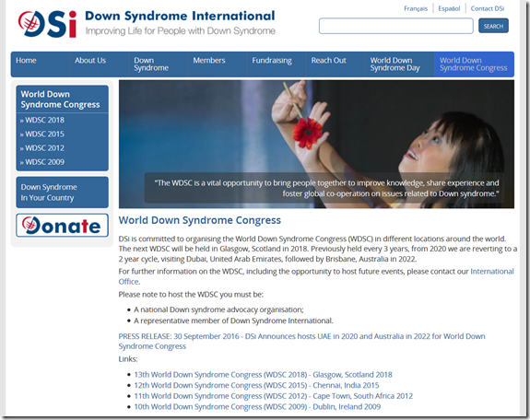Go to the Members menu item

tap(218, 64)
